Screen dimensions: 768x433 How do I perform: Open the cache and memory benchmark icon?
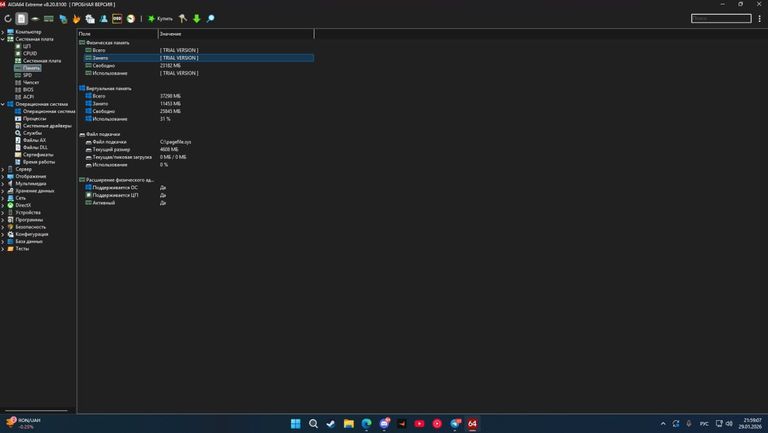point(48,19)
